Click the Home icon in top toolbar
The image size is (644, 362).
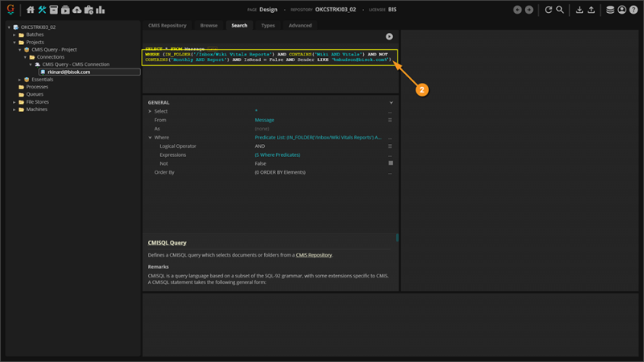point(31,10)
